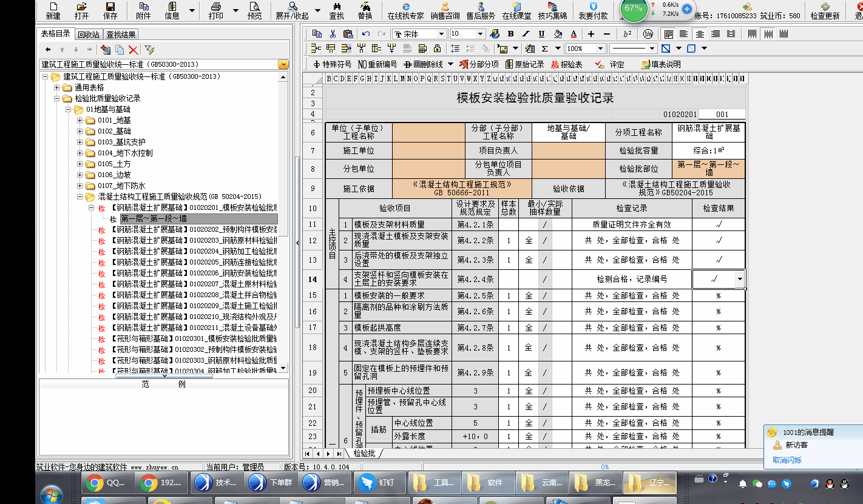Click the red X delete icon in catalog panel

tap(133, 50)
